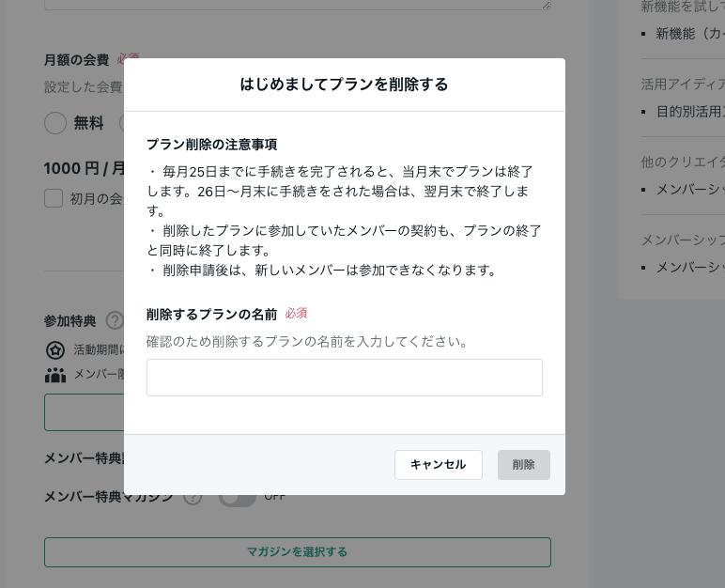Select the 無料 radio button
The width and height of the screenshot is (725, 588).
tap(55, 123)
